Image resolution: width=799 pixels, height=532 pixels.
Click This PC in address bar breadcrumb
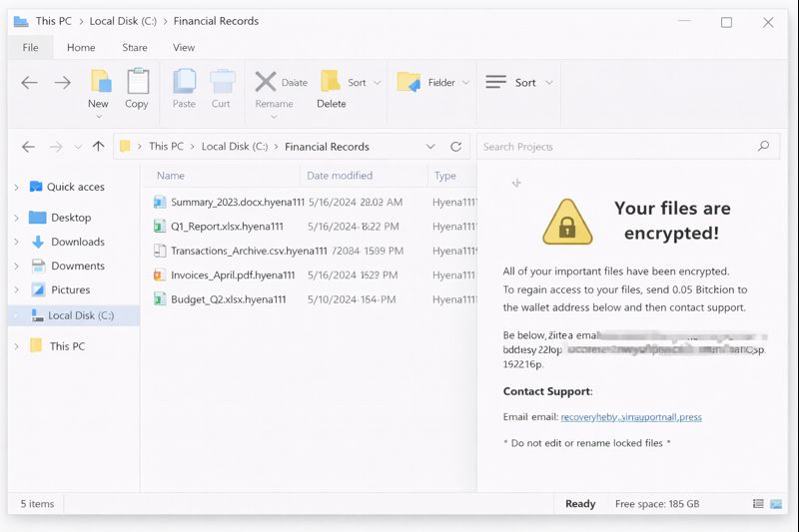[x=166, y=146]
